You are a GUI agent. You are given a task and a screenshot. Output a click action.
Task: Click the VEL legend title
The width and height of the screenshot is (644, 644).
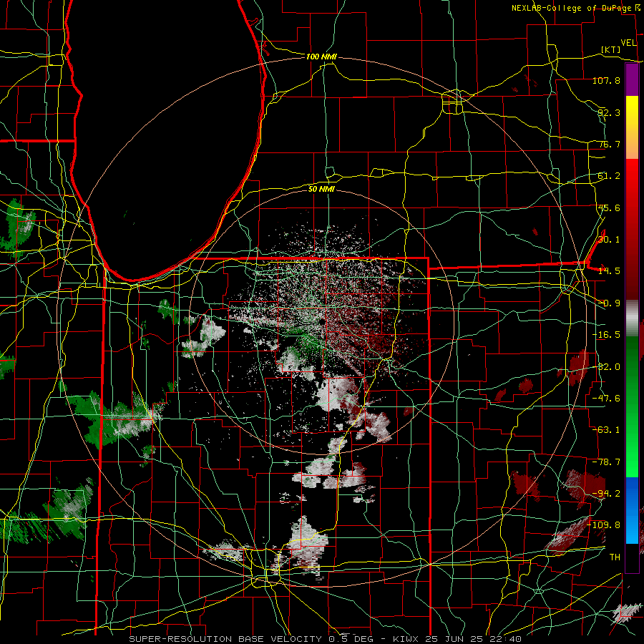[x=628, y=42]
